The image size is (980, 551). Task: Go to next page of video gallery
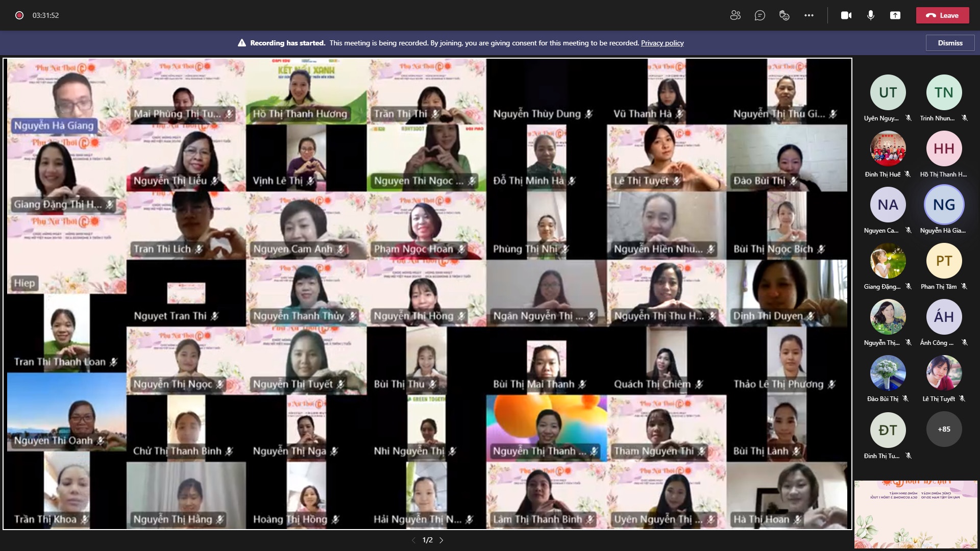coord(442,540)
